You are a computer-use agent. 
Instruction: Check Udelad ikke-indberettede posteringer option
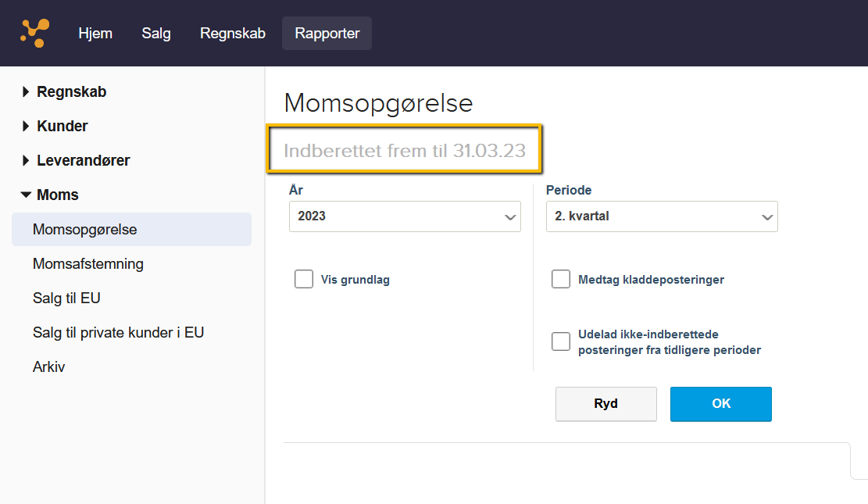[x=561, y=341]
